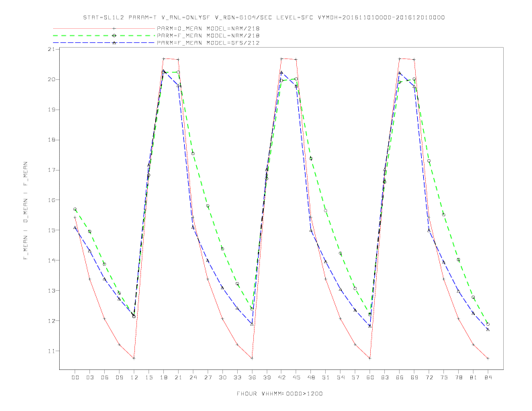Click y-axis tick label 18
The image size is (532, 411).
tap(52, 140)
